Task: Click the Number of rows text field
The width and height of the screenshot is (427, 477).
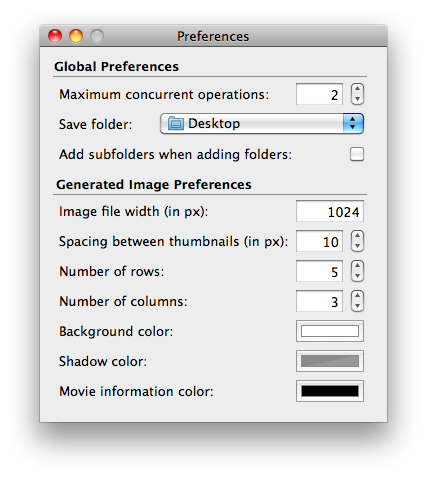Action: (x=319, y=271)
